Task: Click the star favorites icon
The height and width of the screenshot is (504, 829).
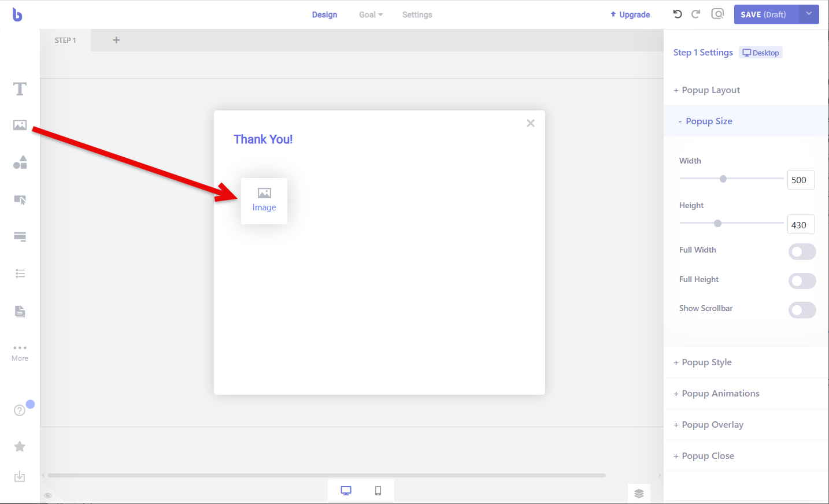Action: click(20, 447)
